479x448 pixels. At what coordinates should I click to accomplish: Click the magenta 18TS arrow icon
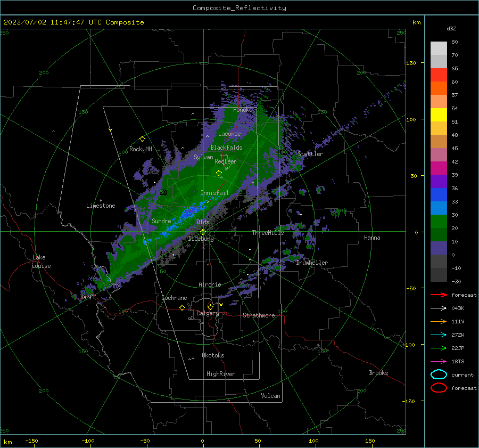tap(439, 362)
